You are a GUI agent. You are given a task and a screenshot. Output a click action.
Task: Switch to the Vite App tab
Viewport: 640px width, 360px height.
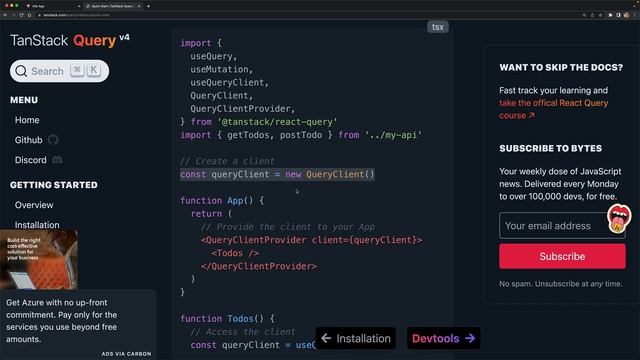pos(52,6)
